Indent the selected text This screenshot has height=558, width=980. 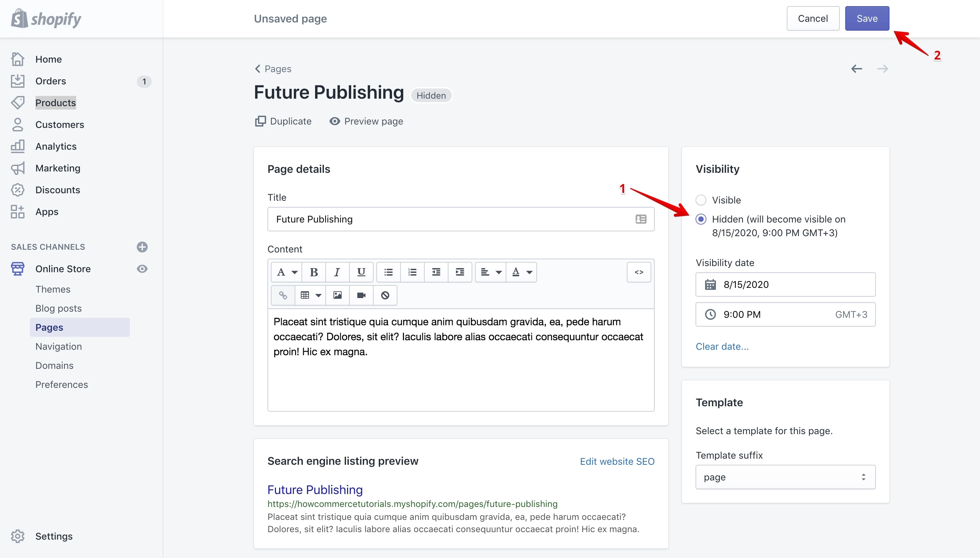click(x=460, y=272)
